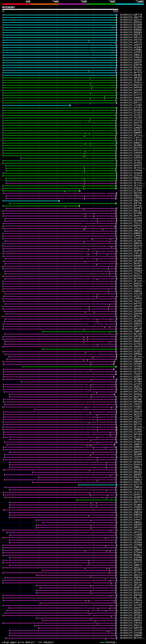This screenshot has width=146, height=644.
Task: Open hit UniRef100_Q9FI78
Action: click(x=131, y=15)
